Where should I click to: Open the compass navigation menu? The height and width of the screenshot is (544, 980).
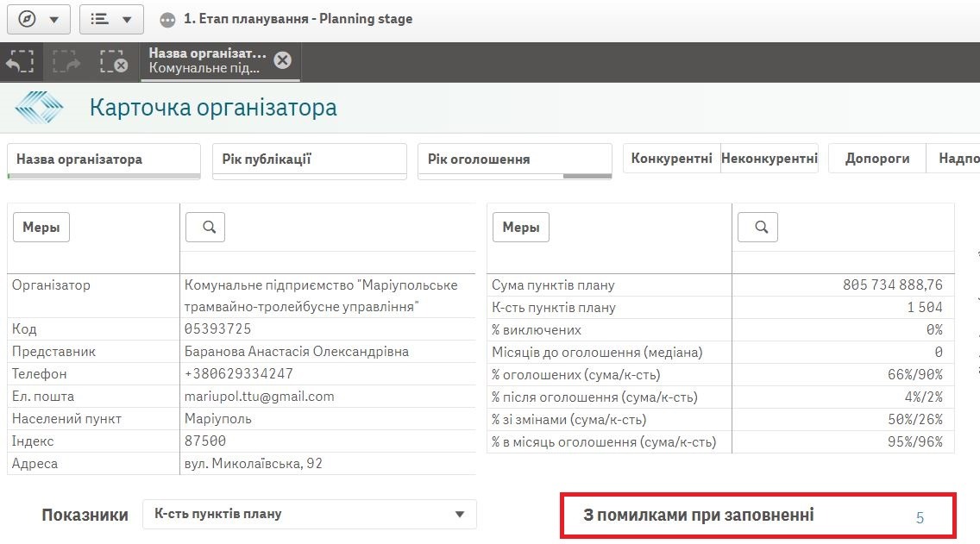coord(38,19)
